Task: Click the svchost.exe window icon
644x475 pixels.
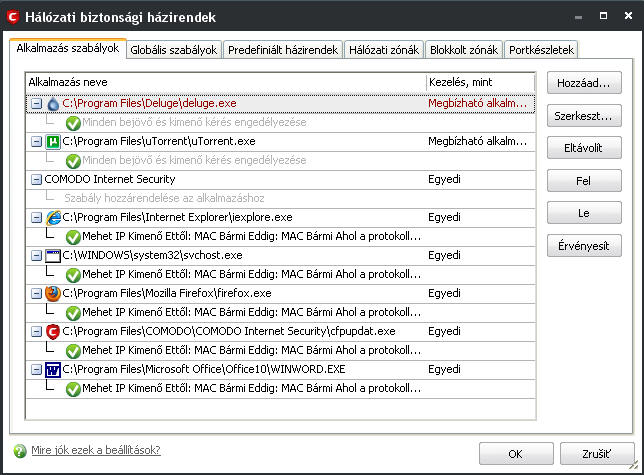Action: (x=53, y=256)
